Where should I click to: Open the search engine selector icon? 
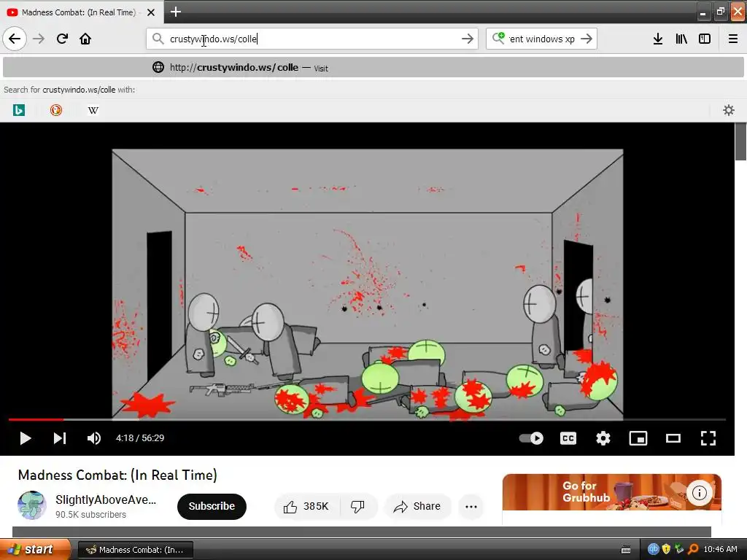(498, 38)
